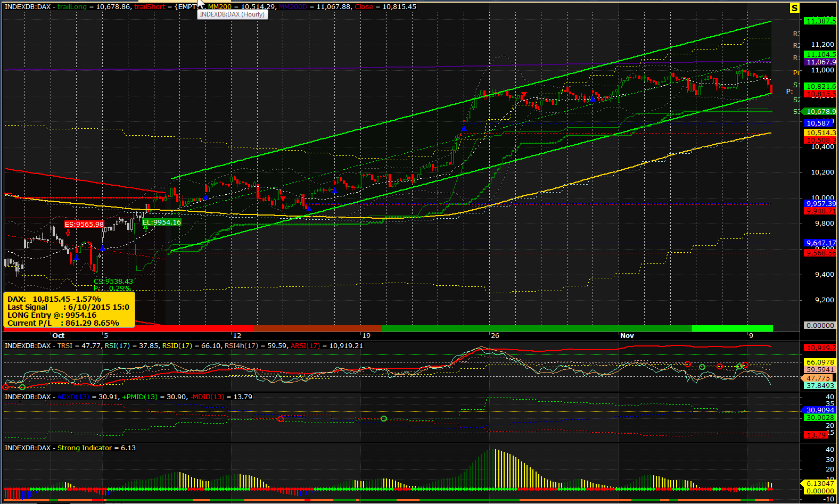Click the purple 11,067.9 axis price label
The height and width of the screenshot is (504, 839).
click(x=820, y=62)
